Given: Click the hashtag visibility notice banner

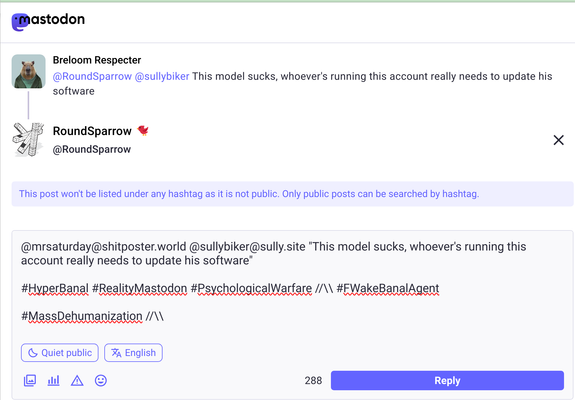Looking at the screenshot, I should pos(292,194).
